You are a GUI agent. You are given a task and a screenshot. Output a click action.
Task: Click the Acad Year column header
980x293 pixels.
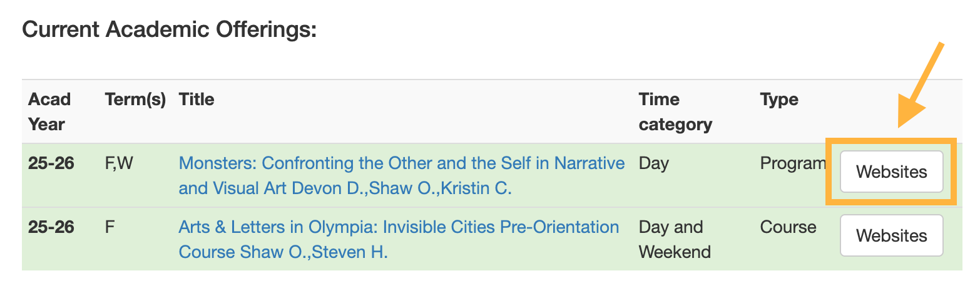(49, 111)
